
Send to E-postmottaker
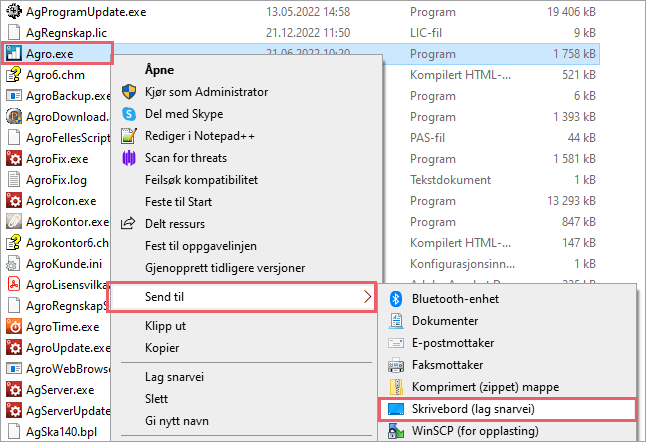[x=453, y=343]
